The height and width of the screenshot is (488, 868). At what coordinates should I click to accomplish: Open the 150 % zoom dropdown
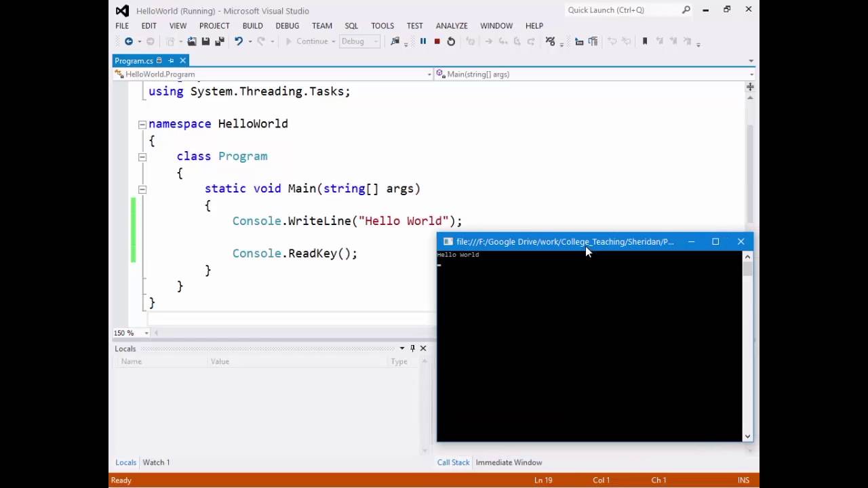click(x=146, y=333)
